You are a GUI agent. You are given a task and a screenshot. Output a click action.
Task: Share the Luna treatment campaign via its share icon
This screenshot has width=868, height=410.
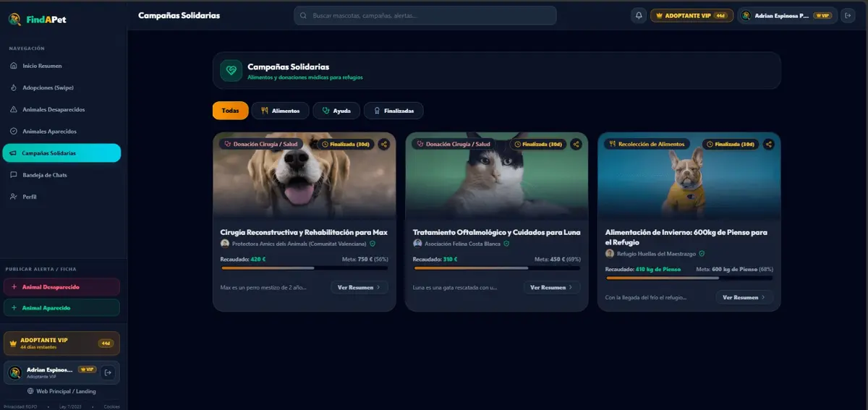(576, 144)
